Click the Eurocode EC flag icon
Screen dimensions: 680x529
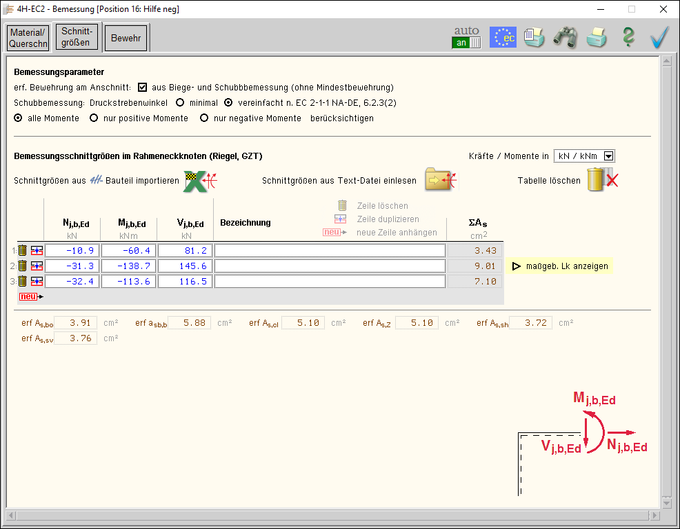(x=502, y=37)
